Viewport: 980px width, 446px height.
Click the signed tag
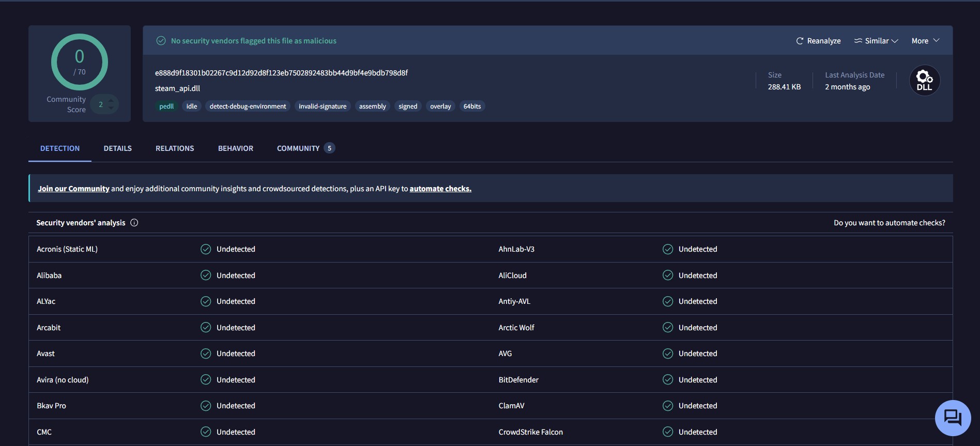[x=408, y=106]
